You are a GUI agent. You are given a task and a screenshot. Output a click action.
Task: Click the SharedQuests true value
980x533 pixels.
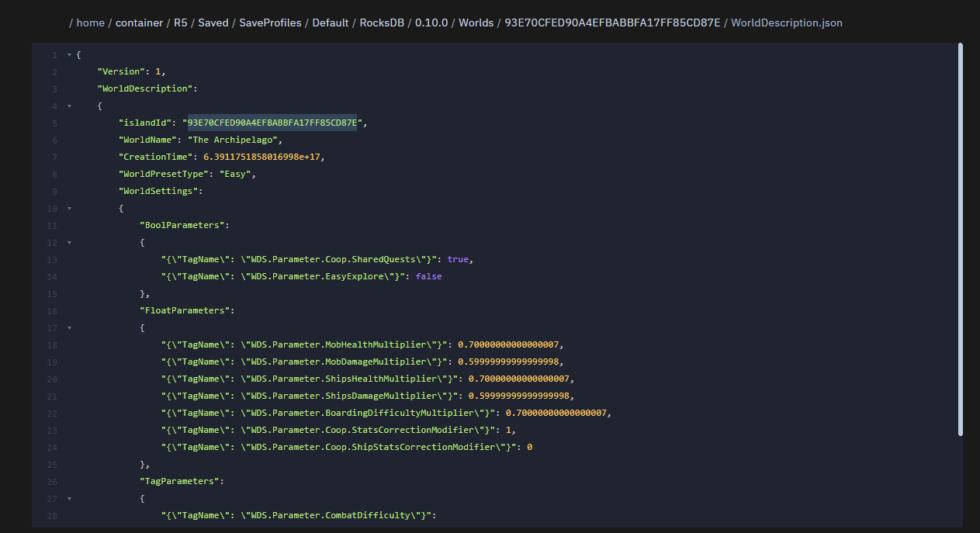point(458,259)
